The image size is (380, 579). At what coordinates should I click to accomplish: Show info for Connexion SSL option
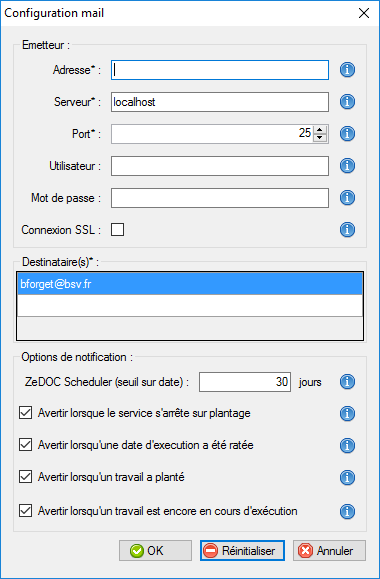pyautogui.click(x=347, y=230)
